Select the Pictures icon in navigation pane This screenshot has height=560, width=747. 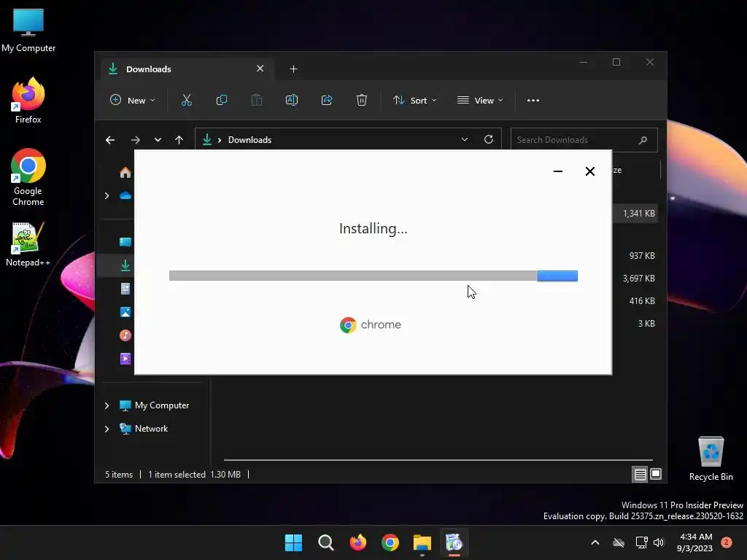[125, 312]
